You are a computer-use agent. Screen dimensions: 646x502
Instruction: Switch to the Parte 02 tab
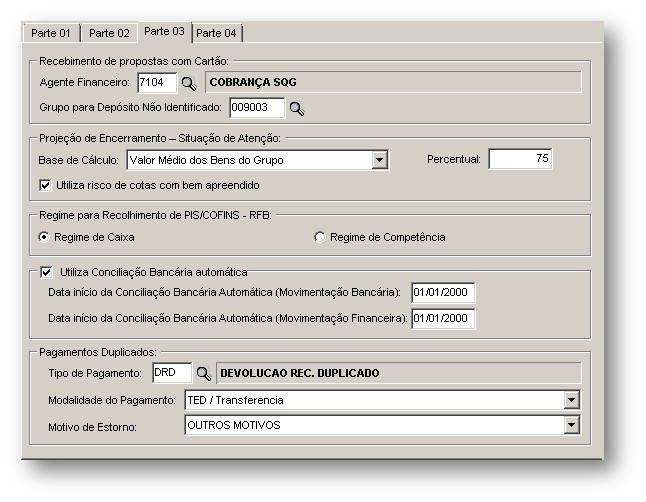109,33
